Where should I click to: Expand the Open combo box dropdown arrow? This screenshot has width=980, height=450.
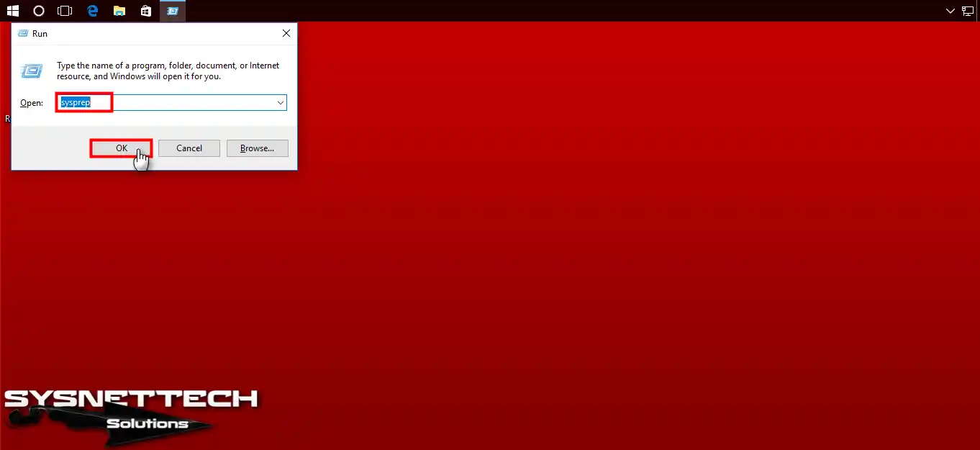point(280,103)
